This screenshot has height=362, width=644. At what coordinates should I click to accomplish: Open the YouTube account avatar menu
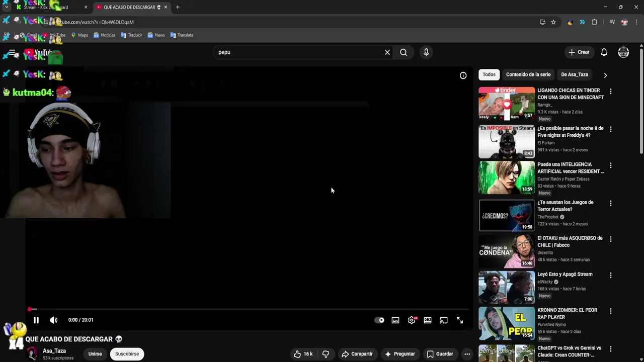623,52
